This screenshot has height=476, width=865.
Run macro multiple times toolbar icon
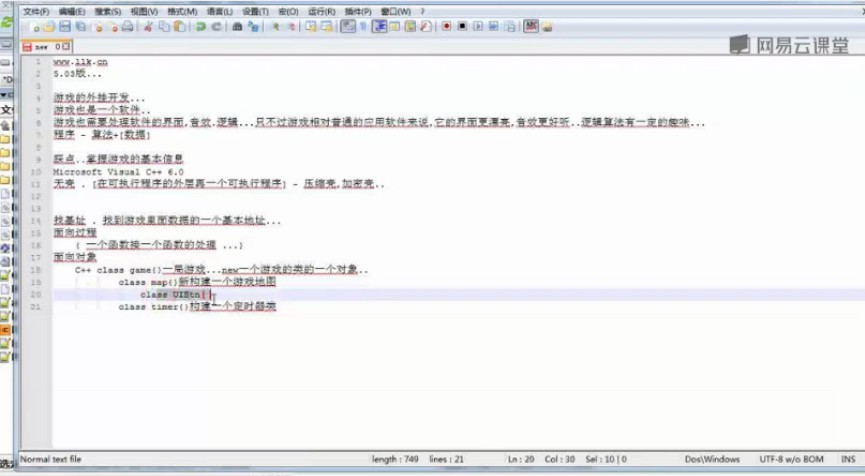pos(493,26)
